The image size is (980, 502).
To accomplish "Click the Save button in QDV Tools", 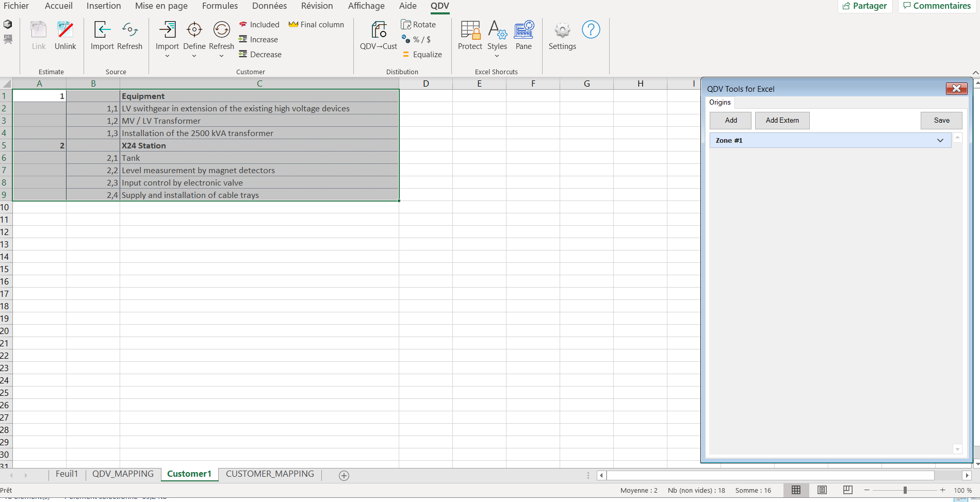I will pos(941,121).
